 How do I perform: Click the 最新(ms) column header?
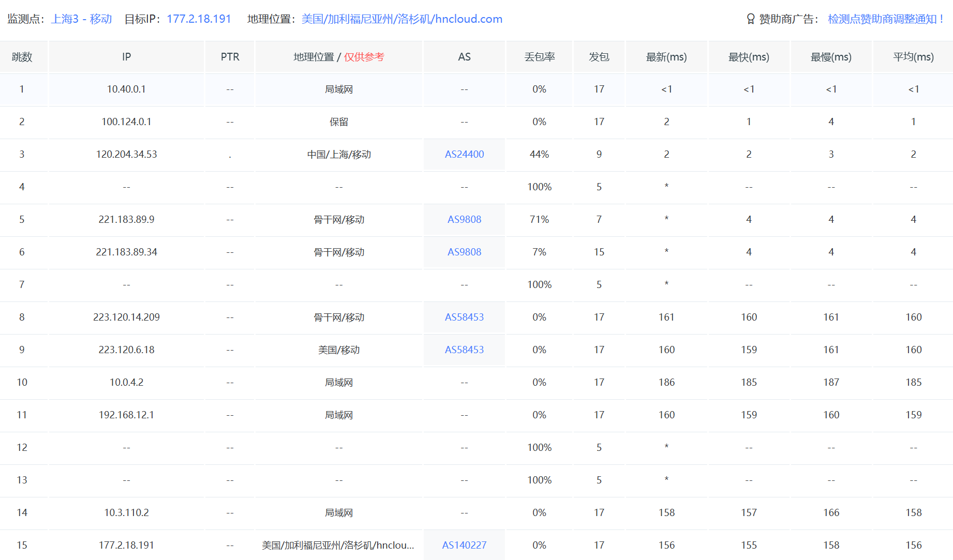pos(666,57)
